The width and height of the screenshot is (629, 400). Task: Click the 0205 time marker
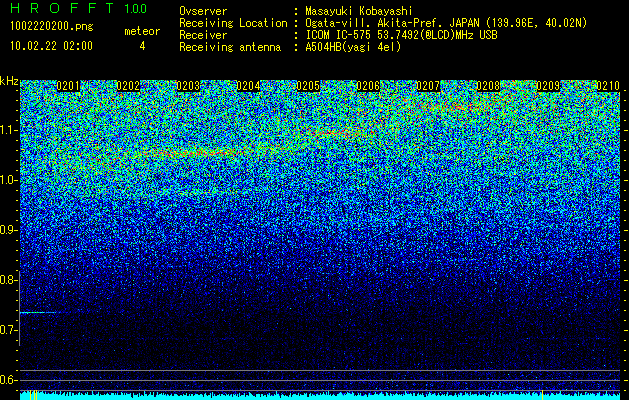click(308, 86)
